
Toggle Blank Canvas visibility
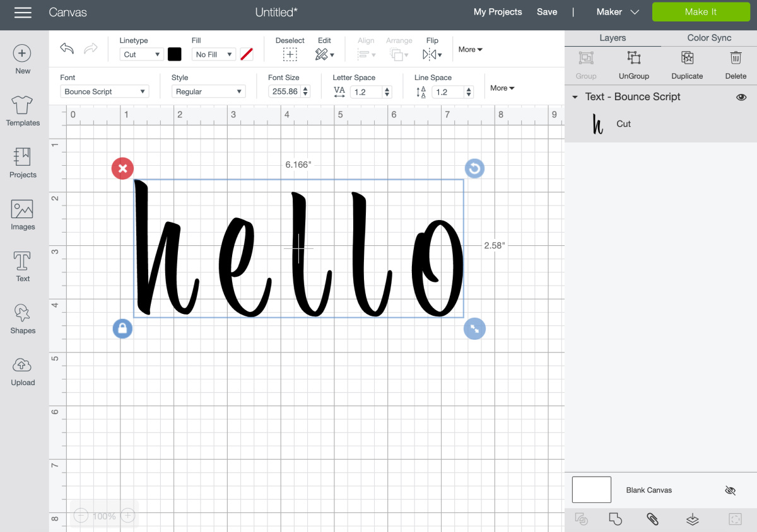coord(730,490)
